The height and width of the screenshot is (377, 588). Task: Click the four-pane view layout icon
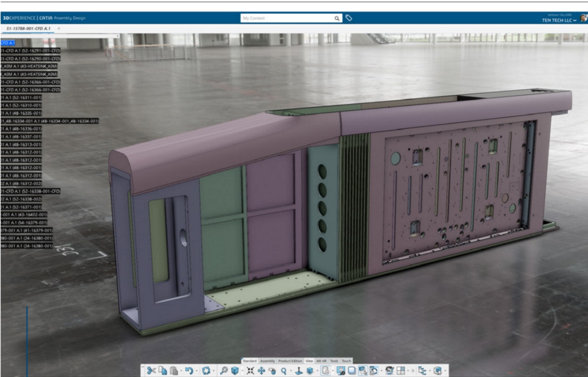[x=401, y=371]
